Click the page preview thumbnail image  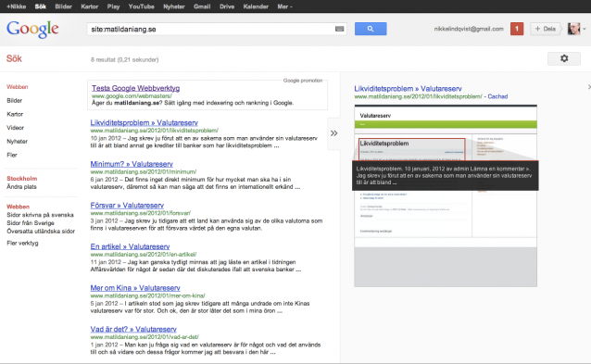[446, 196]
